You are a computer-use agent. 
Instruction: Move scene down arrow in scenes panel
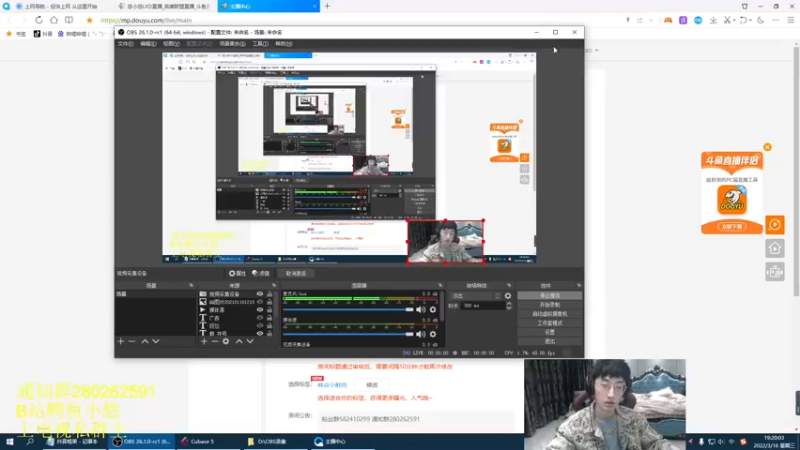pos(156,341)
